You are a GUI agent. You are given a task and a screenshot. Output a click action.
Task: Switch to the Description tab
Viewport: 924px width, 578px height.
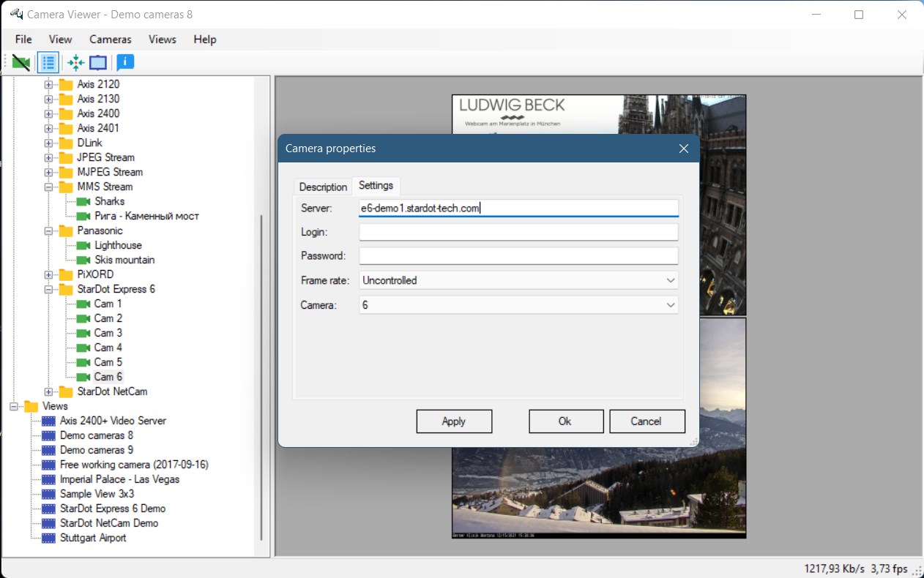[323, 187]
